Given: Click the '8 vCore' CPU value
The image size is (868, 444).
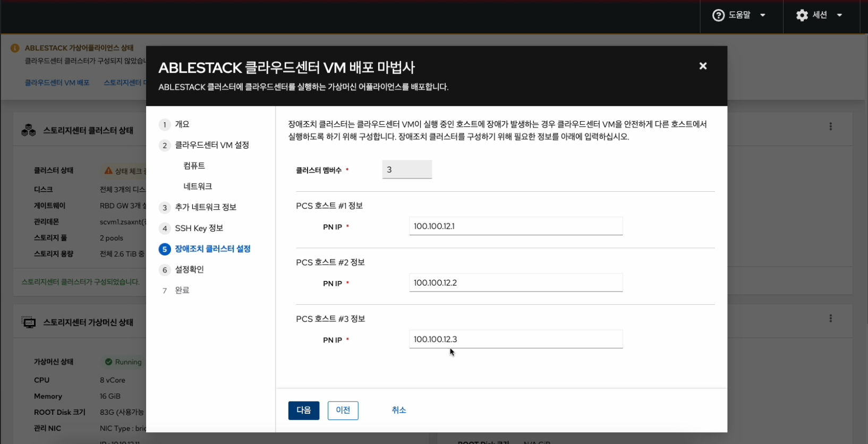Looking at the screenshot, I should 113,380.
